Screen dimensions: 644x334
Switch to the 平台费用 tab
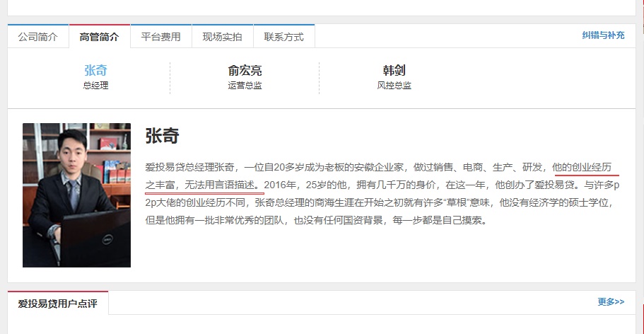pos(160,37)
